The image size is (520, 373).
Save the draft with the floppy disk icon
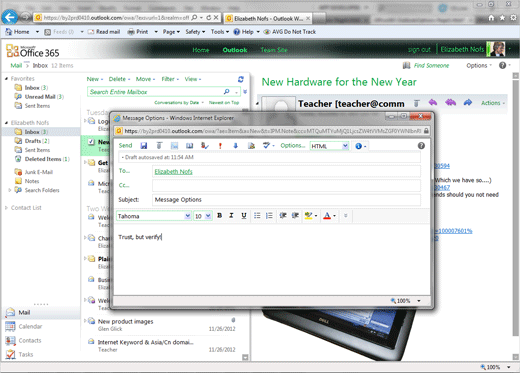144,146
